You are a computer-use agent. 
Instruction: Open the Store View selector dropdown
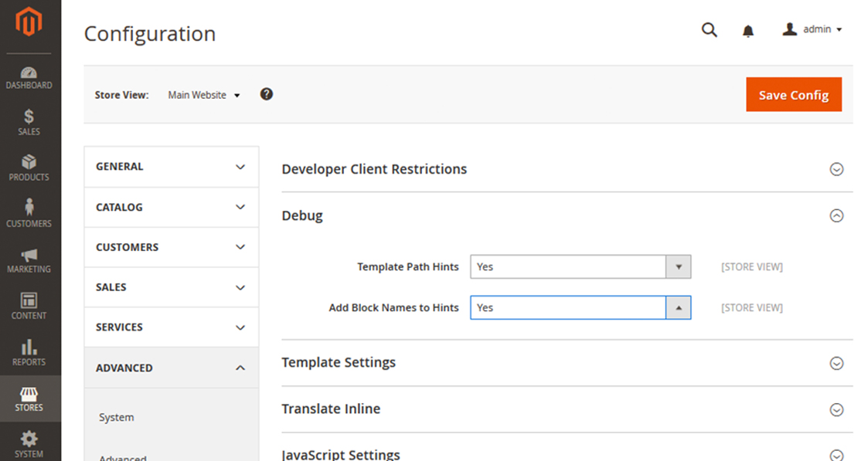(x=203, y=94)
